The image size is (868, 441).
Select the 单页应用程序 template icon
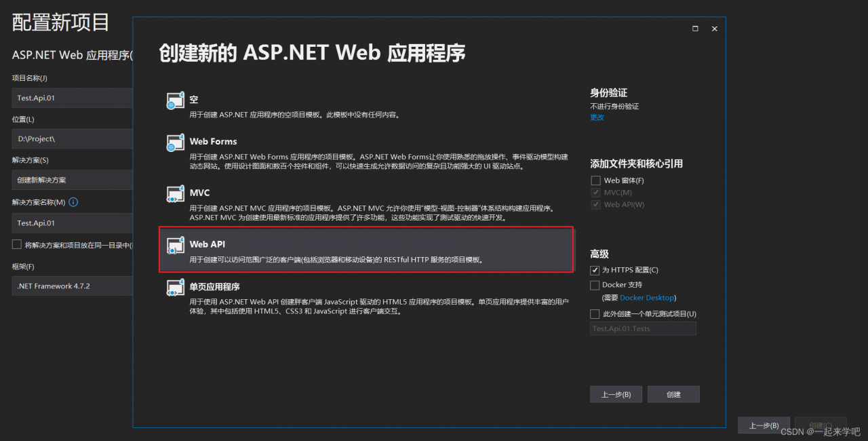176,288
